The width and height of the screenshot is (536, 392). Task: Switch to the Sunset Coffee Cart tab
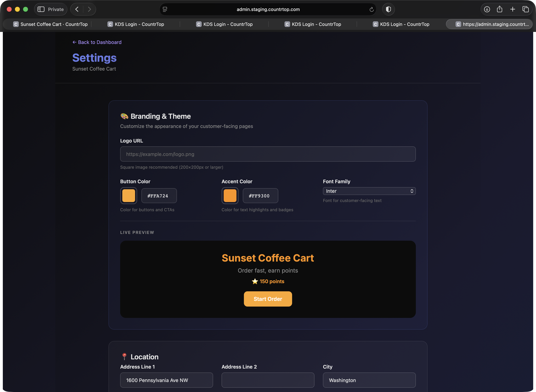[50, 24]
